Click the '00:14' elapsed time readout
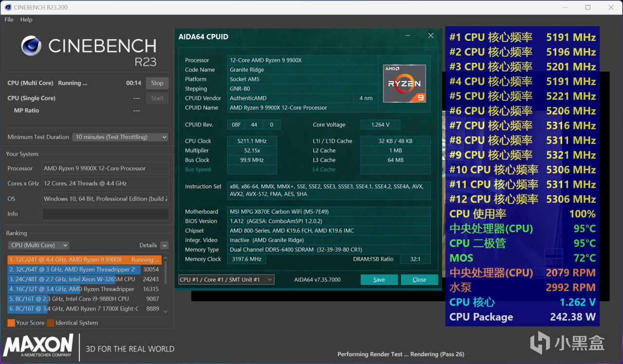 pyautogui.click(x=134, y=83)
